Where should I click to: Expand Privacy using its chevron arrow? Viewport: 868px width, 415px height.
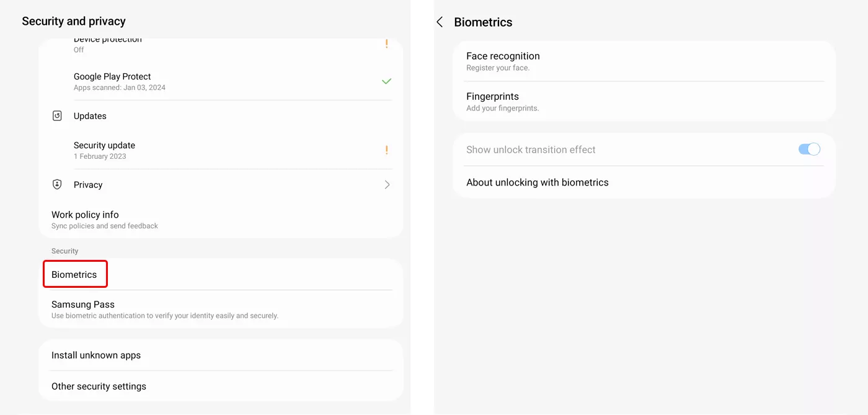387,184
